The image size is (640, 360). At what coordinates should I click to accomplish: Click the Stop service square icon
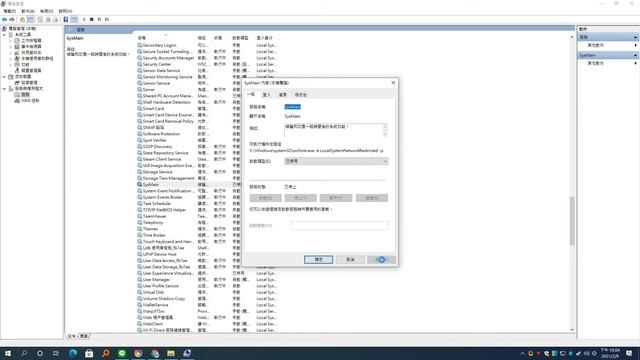(x=92, y=19)
